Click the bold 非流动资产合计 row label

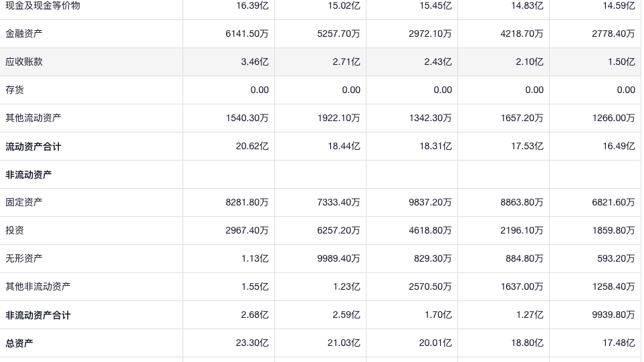click(38, 315)
